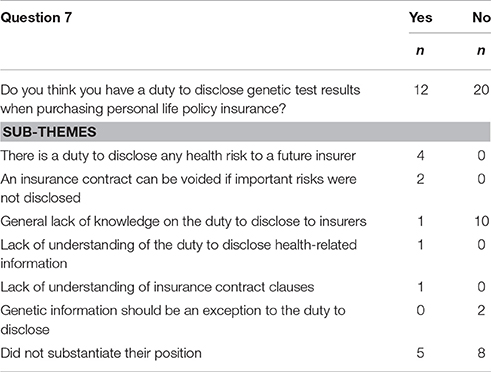The width and height of the screenshot is (491, 372).
Task: Select the value 2 beside the voided contract row
Action: click(x=421, y=179)
